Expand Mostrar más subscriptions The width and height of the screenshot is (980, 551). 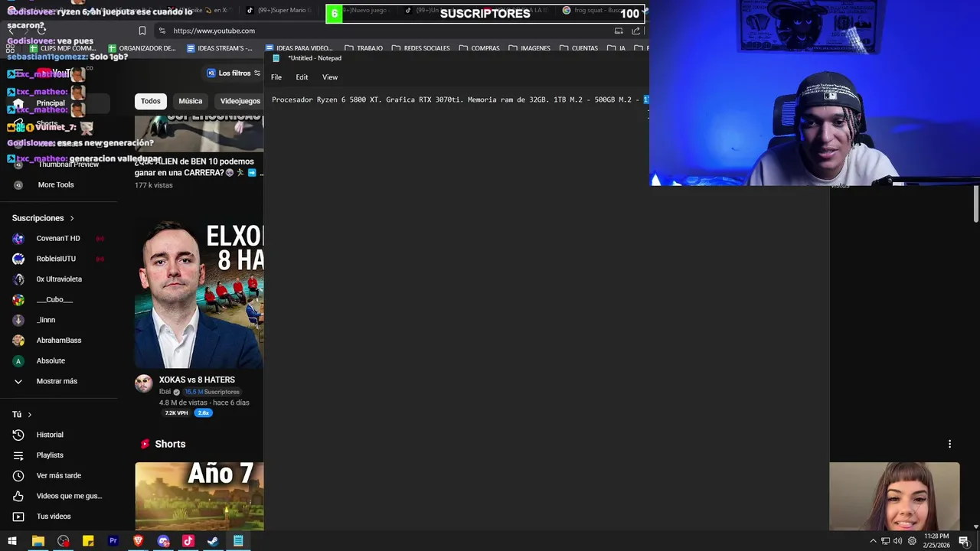58,381
